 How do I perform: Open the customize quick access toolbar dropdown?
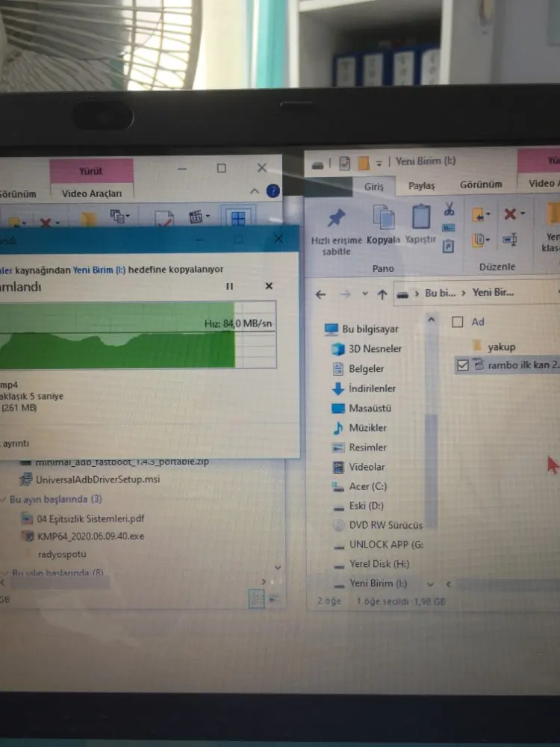[379, 164]
